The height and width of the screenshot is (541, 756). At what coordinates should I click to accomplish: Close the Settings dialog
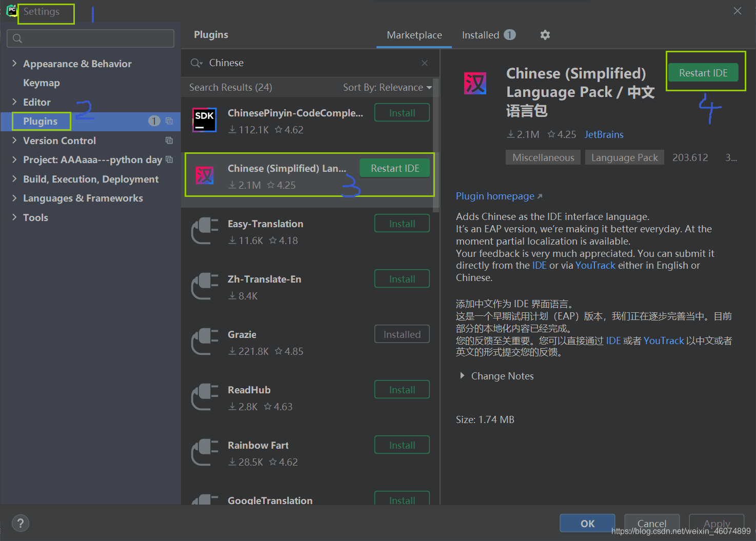coord(737,11)
